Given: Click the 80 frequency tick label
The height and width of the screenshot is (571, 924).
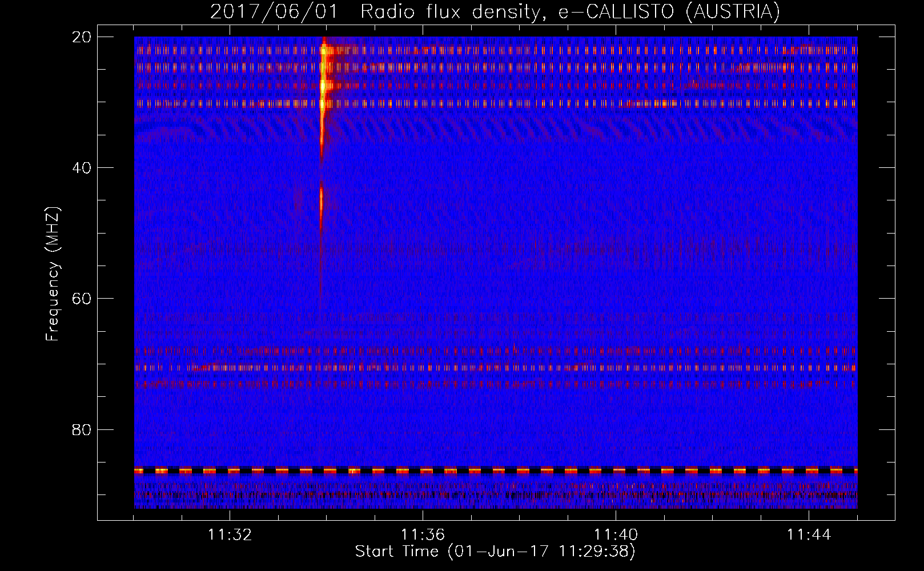Looking at the screenshot, I should coord(82,429).
